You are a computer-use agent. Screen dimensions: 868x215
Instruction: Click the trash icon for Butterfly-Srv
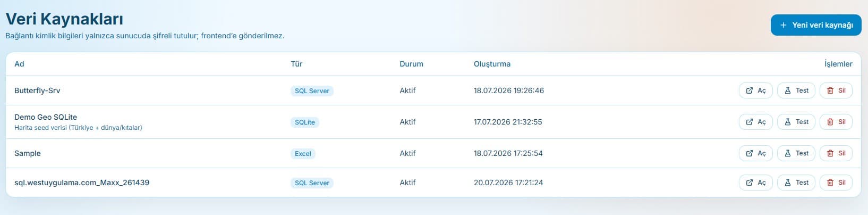point(830,90)
